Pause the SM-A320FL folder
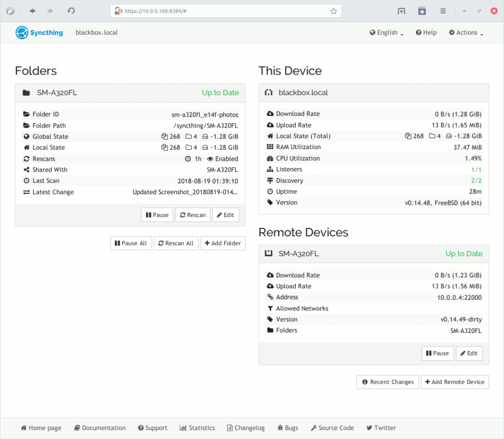This screenshot has width=504, height=439. click(x=157, y=215)
